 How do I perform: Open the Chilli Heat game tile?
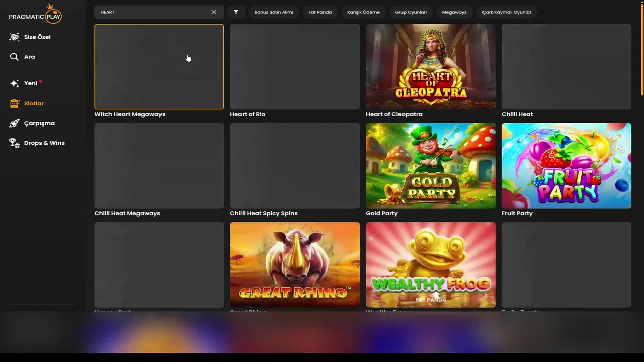[567, 66]
